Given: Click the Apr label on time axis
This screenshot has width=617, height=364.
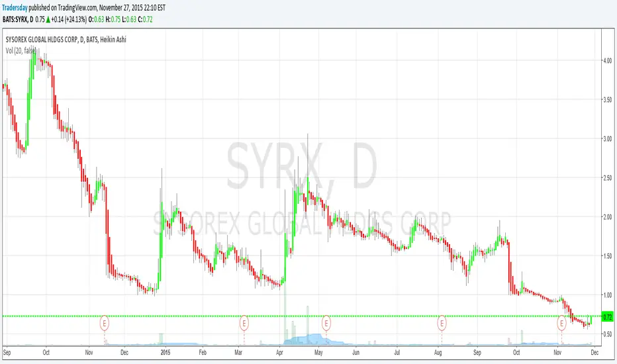Looking at the screenshot, I should 279,352.
